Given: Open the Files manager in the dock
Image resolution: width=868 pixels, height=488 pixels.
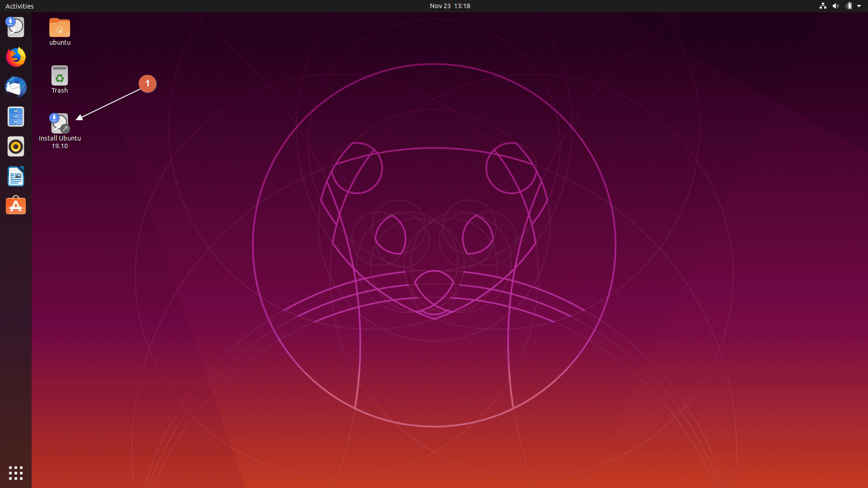Looking at the screenshot, I should click(15, 117).
